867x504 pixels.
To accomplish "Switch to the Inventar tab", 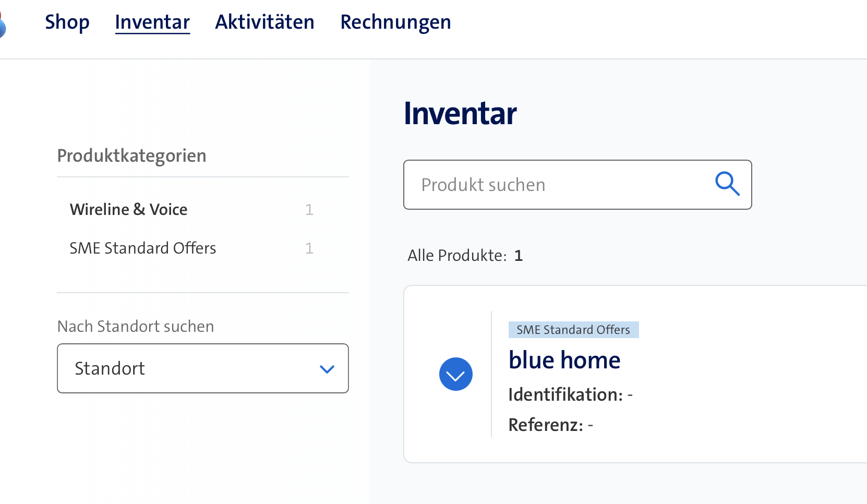I will pyautogui.click(x=152, y=22).
